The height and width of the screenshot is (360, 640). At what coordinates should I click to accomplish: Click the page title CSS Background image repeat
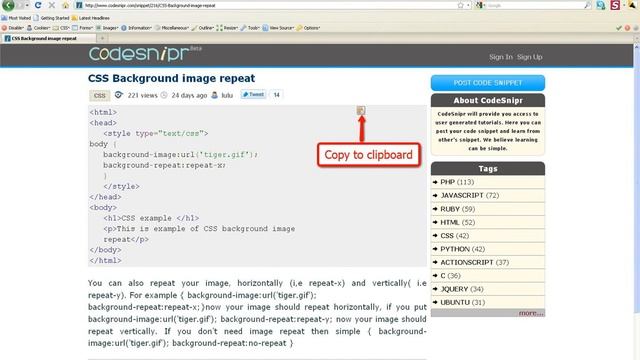[171, 78]
